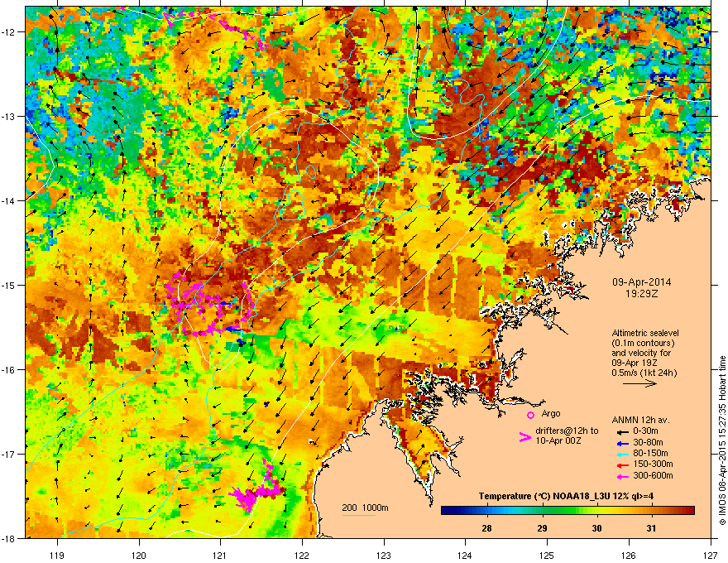
Task: Click the '29' colorbar tick label
Action: coord(542,528)
